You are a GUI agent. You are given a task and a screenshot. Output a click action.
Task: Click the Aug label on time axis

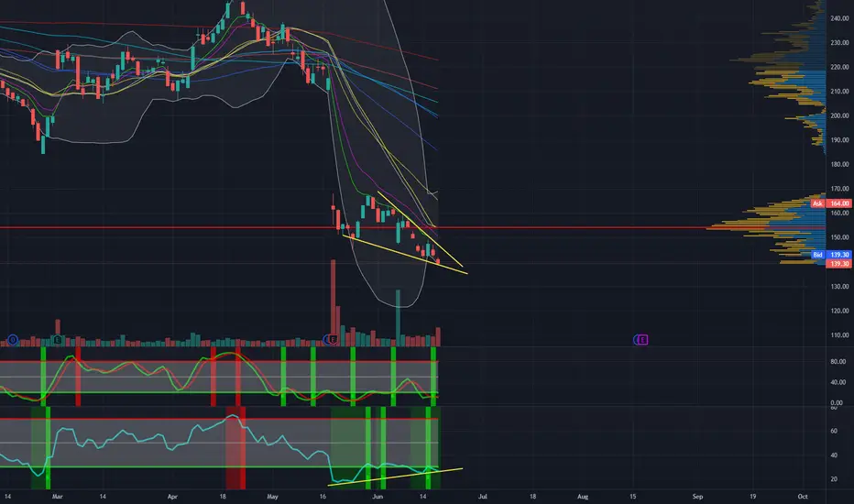click(582, 497)
